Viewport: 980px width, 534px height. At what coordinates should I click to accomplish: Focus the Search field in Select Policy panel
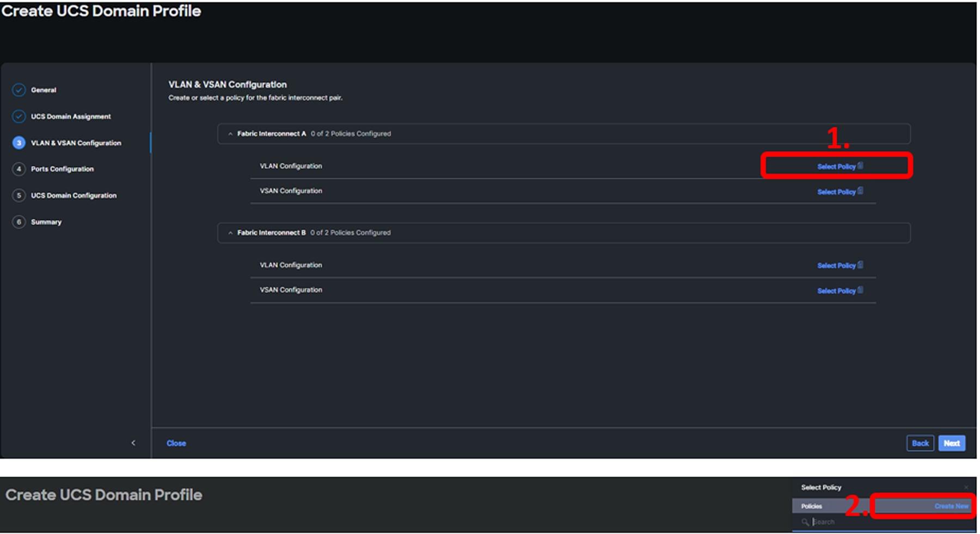pos(884,522)
